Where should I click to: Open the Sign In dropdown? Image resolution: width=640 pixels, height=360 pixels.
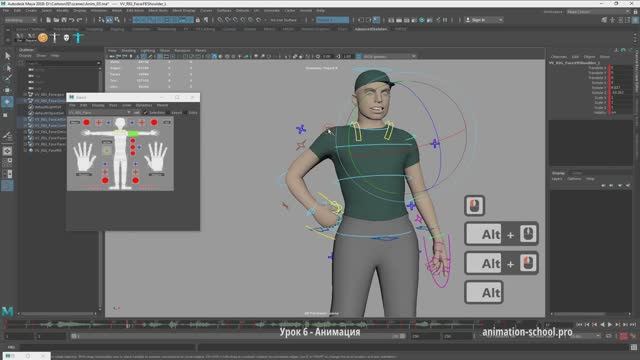point(484,20)
